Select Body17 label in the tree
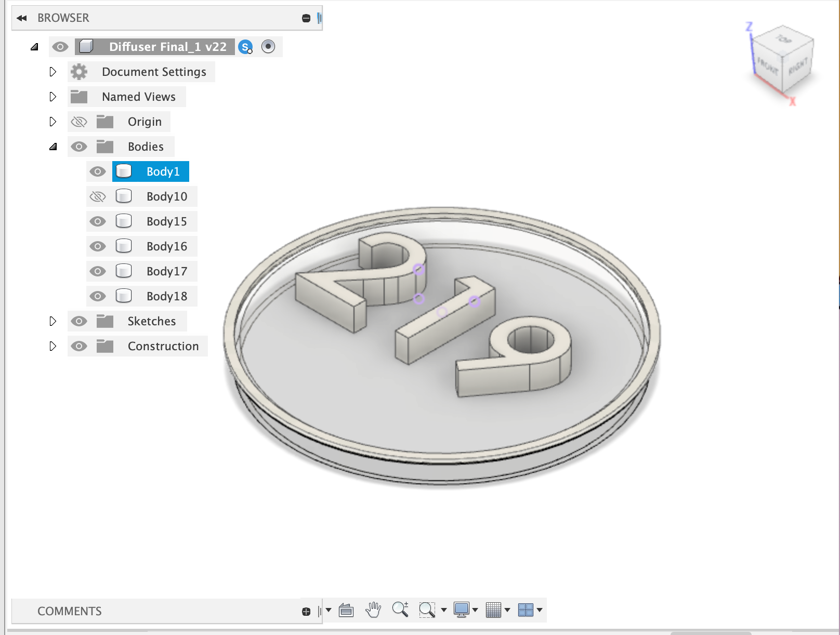840x635 pixels. click(167, 271)
